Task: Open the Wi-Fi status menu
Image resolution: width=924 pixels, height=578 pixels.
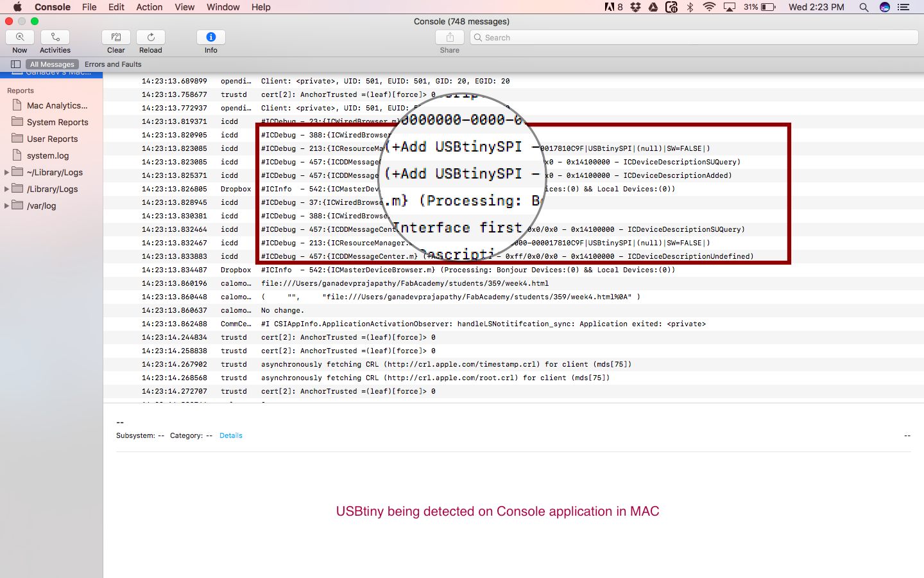Action: [709, 7]
